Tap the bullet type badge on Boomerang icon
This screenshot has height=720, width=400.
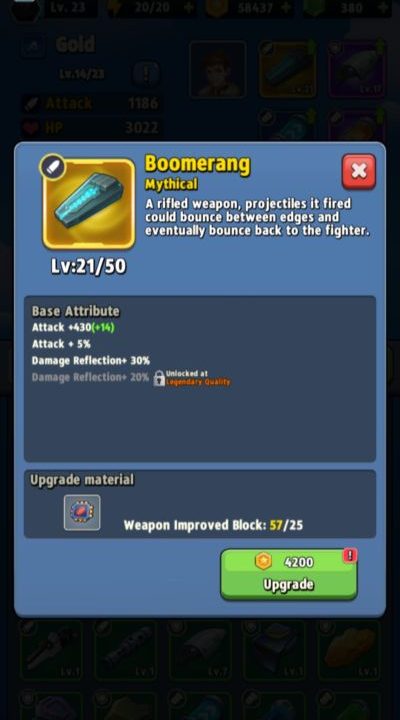pos(53,167)
